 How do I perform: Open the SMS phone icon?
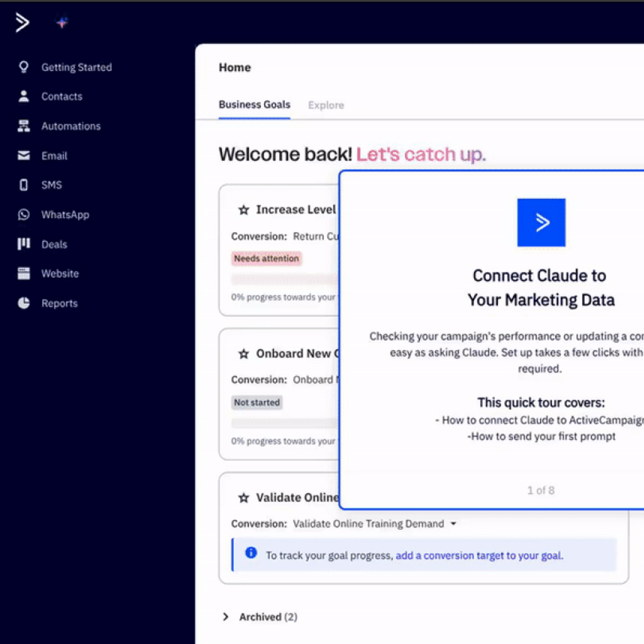[23, 185]
